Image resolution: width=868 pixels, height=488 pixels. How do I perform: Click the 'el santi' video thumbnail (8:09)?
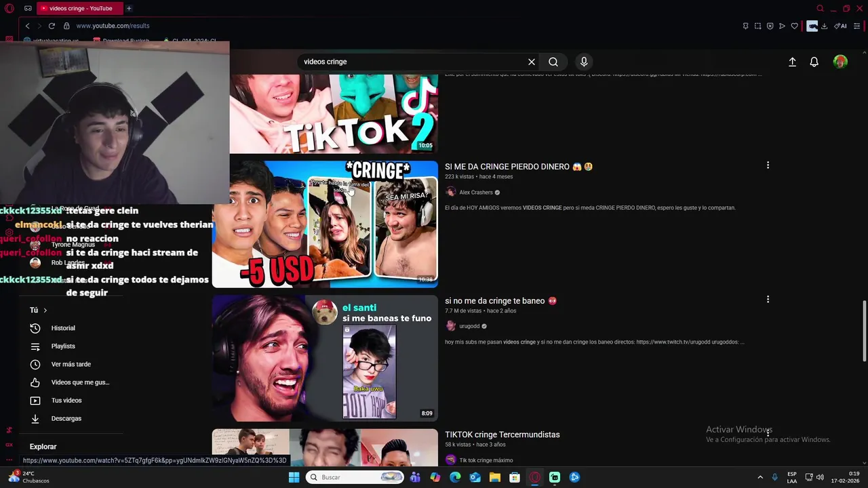(x=325, y=358)
